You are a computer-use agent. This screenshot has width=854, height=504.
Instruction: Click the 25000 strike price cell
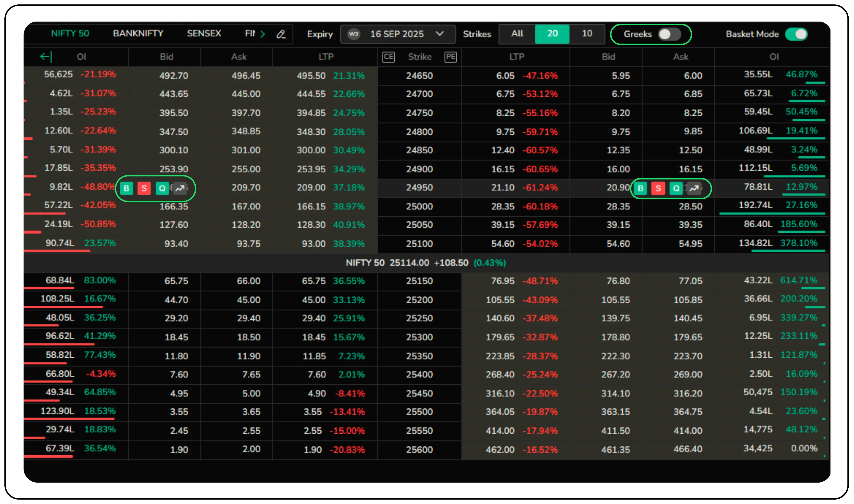419,206
